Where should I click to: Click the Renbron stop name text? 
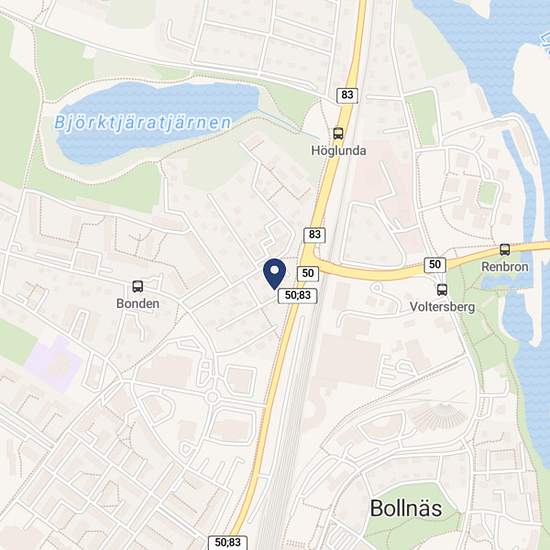point(505,267)
